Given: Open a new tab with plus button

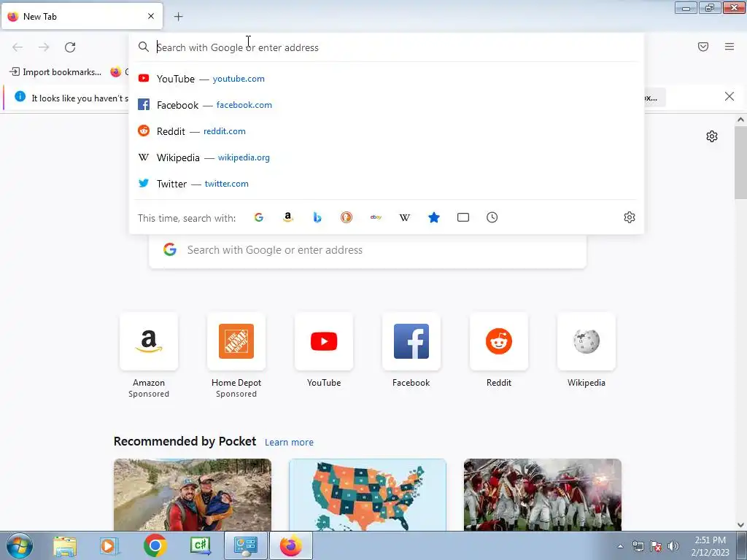Looking at the screenshot, I should point(178,17).
